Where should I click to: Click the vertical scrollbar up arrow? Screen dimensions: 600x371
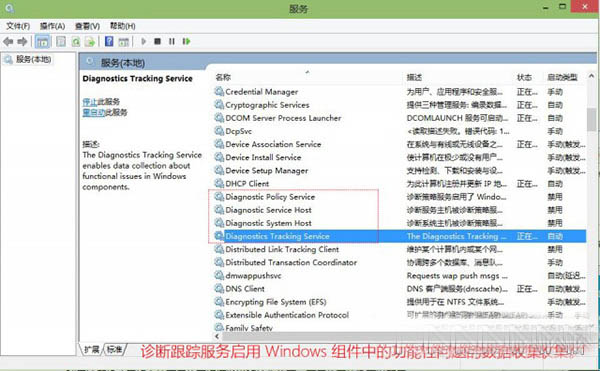[592, 76]
